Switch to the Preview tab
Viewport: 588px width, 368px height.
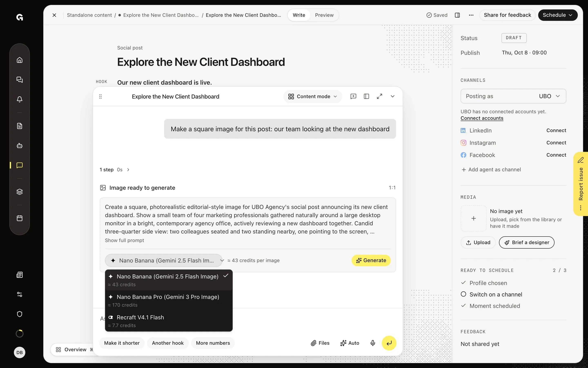[x=324, y=15]
